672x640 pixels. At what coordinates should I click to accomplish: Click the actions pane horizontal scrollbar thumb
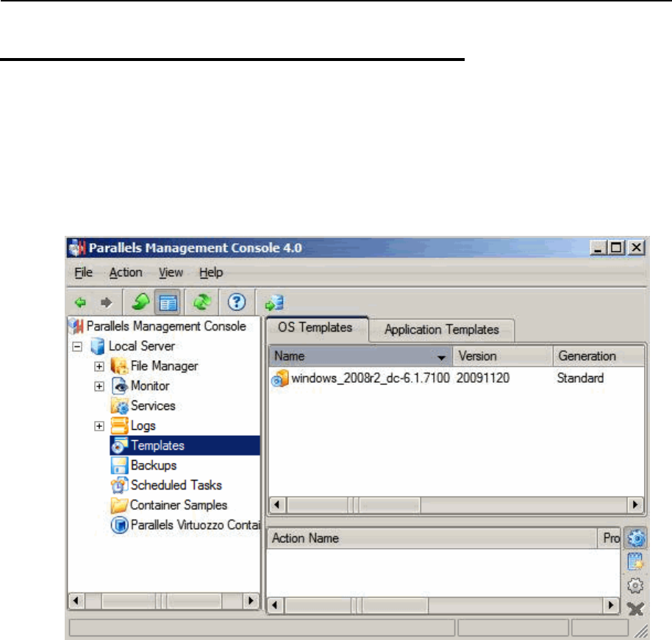click(356, 605)
